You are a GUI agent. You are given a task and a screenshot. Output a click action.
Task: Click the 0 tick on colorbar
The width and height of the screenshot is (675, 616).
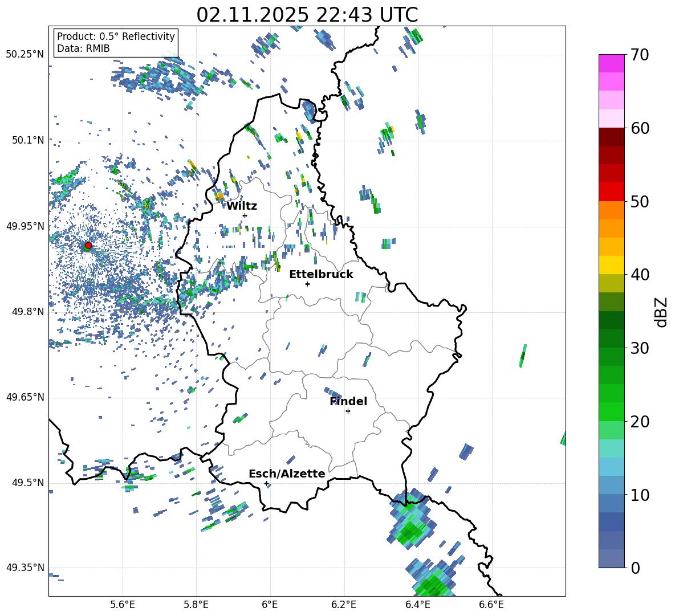tap(635, 568)
